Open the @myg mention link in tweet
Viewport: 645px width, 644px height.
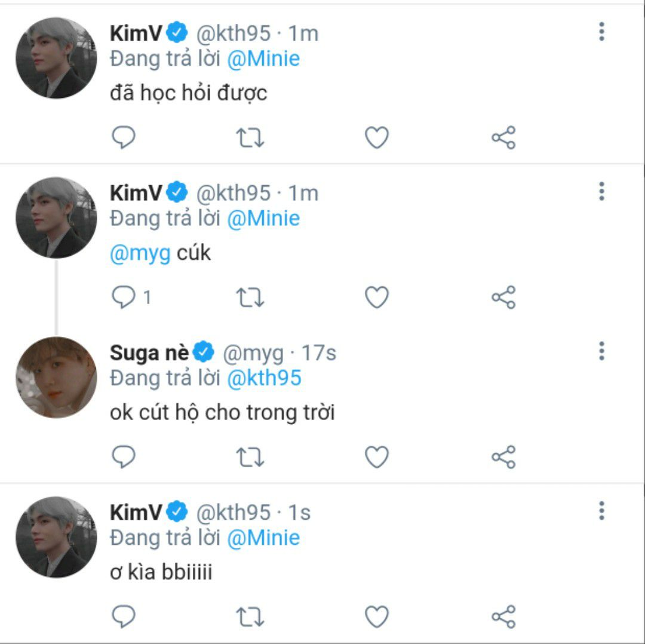[140, 253]
